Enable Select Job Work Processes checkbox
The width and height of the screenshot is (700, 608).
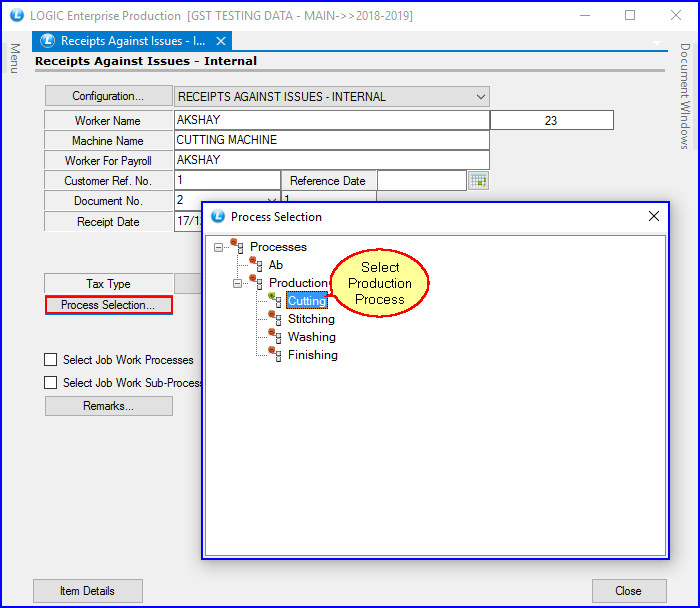(51, 360)
